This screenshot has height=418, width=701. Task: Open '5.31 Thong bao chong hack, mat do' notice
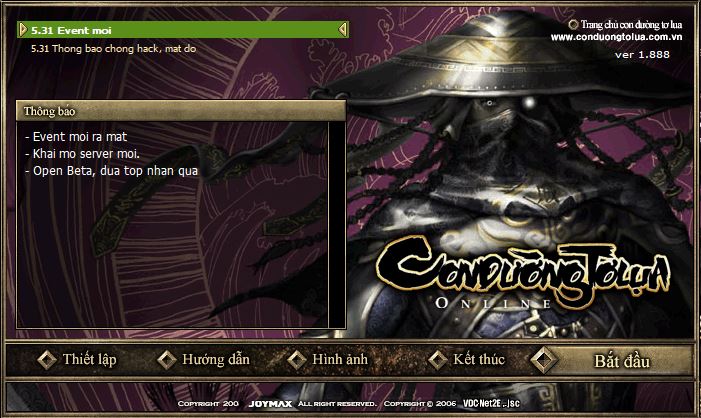coord(114,48)
